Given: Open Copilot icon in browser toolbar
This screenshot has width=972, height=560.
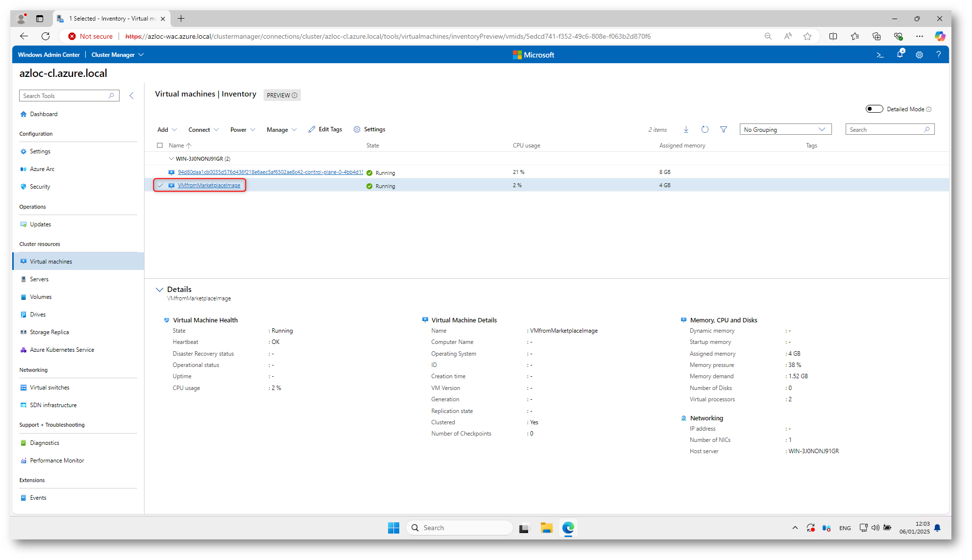Looking at the screenshot, I should [x=940, y=36].
